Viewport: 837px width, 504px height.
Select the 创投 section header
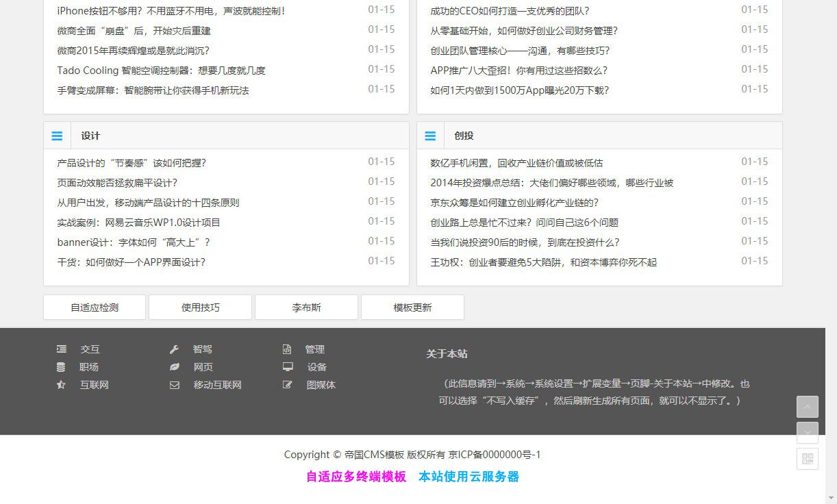pyautogui.click(x=464, y=135)
